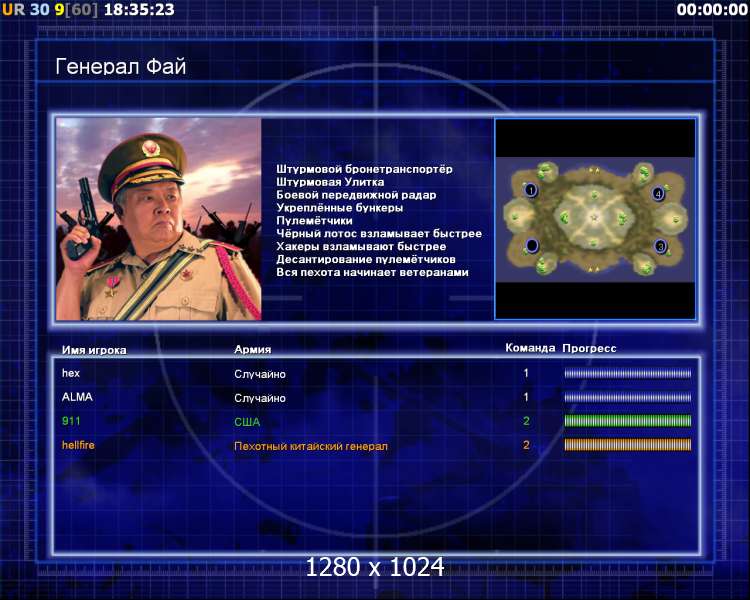Viewport: 750px width, 600px height.
Task: Click team number in ALMA row
Action: [x=526, y=397]
